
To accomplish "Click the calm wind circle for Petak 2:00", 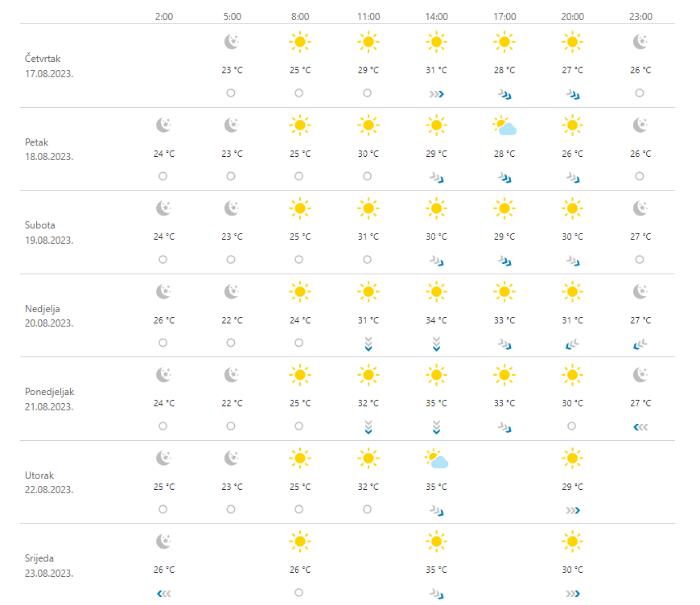I will [x=163, y=176].
